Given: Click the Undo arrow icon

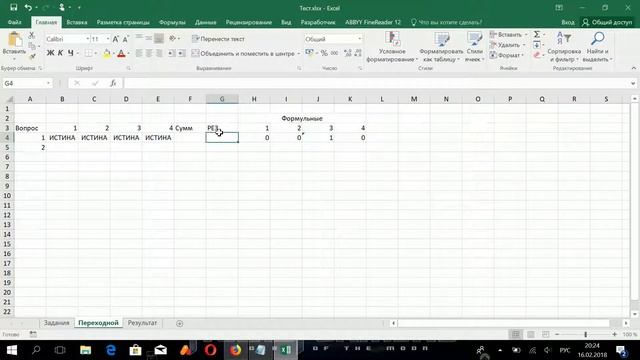Looking at the screenshot, I should click(28, 8).
